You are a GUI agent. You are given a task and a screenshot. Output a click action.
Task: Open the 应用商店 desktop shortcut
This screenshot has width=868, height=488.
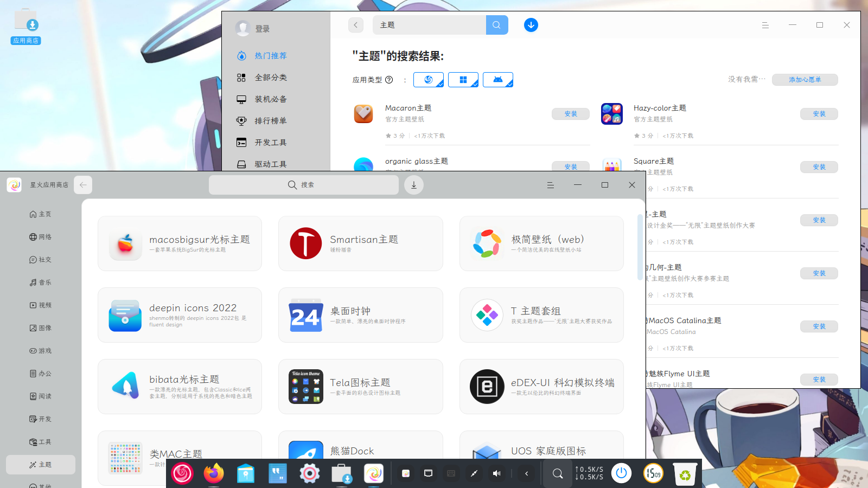click(25, 26)
